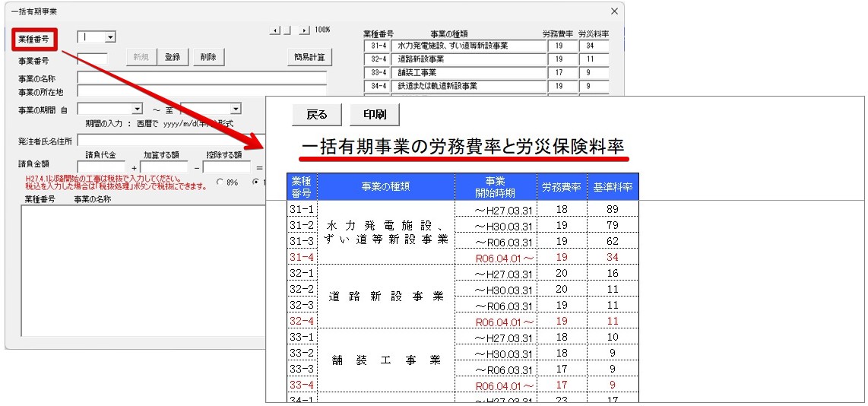Focus the 請負代金 amount field
This screenshot has height=406, width=868.
(x=101, y=167)
